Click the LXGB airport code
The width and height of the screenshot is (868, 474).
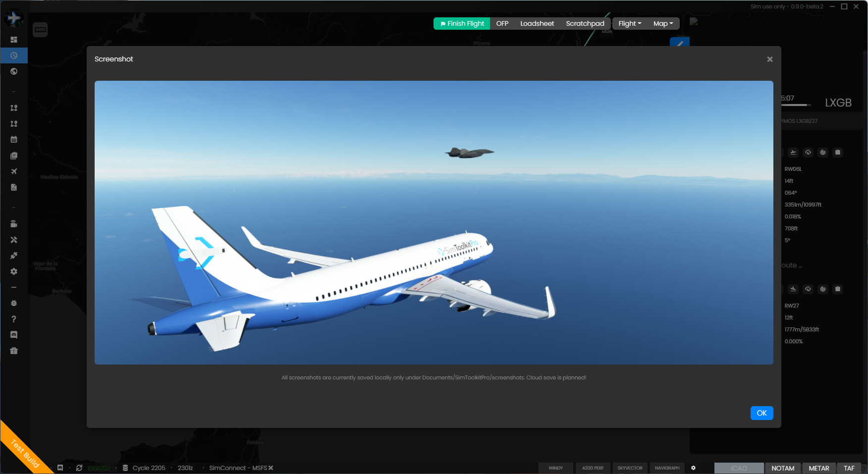(838, 103)
